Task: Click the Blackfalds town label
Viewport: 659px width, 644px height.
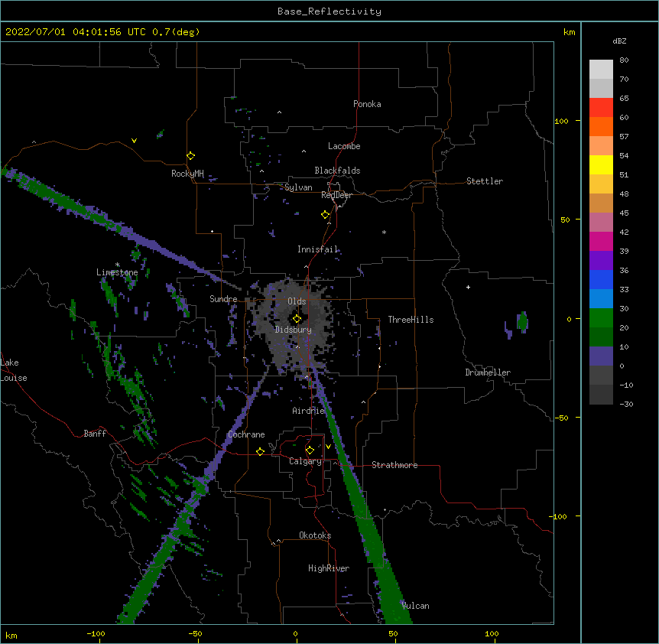Action: tap(337, 171)
